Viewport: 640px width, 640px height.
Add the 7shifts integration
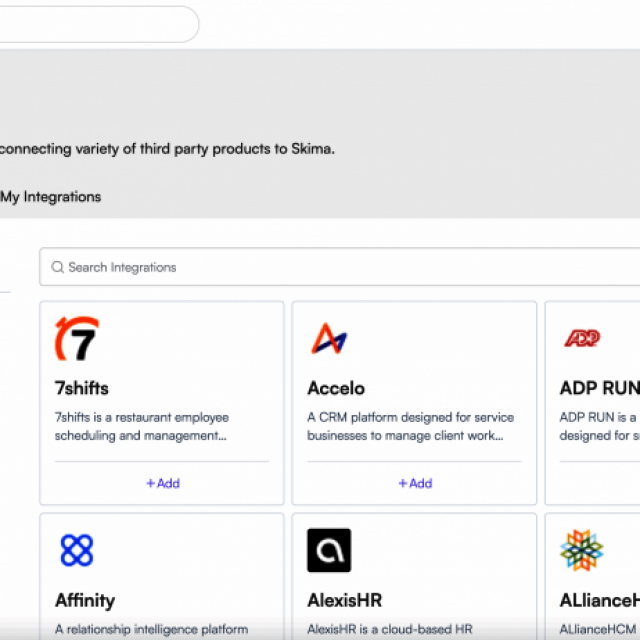[x=163, y=483]
